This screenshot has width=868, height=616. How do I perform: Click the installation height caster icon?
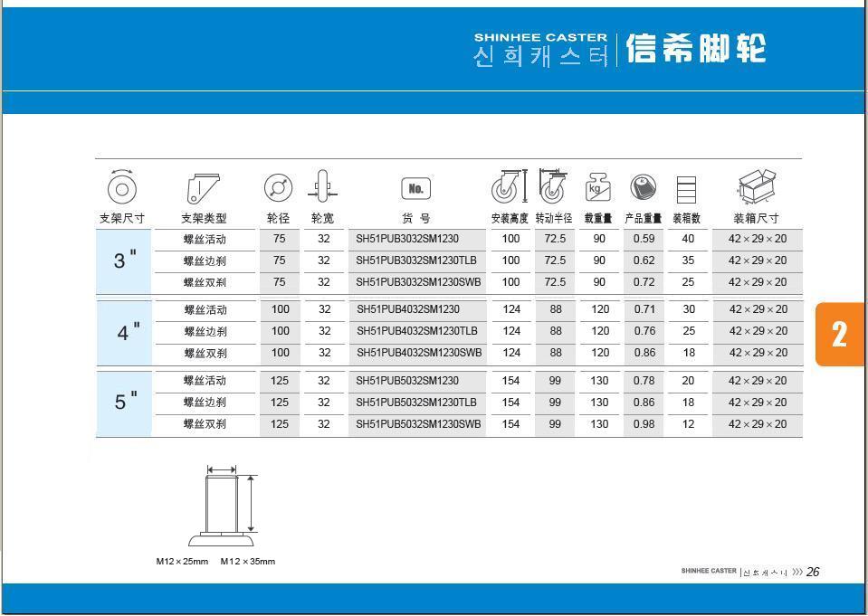tap(510, 187)
